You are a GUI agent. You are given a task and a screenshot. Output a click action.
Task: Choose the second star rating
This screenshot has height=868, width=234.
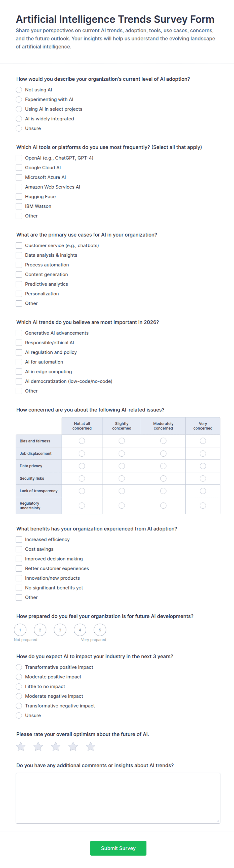point(38,747)
